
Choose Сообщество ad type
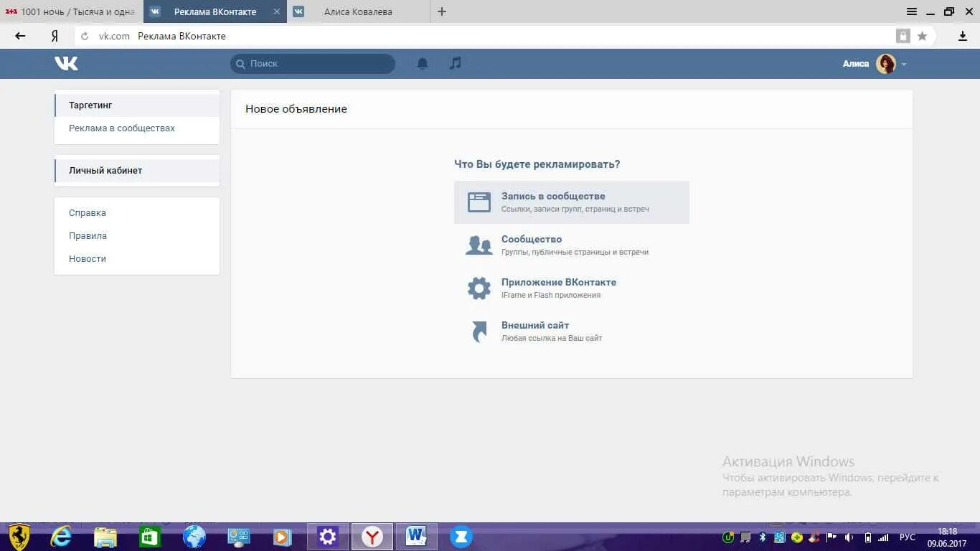(572, 245)
